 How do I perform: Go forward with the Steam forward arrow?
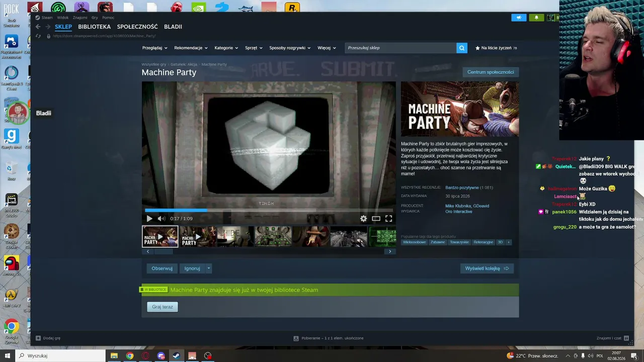pyautogui.click(x=48, y=27)
